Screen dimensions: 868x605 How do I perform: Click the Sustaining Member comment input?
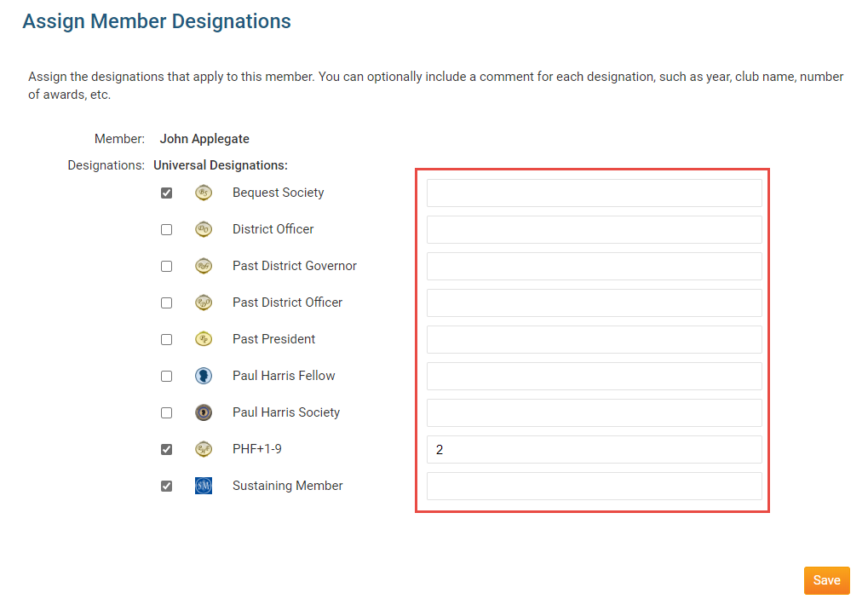[x=594, y=486]
